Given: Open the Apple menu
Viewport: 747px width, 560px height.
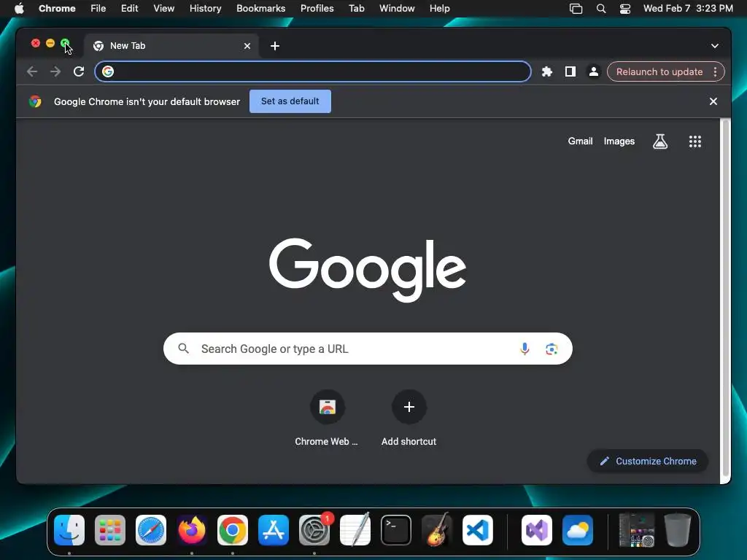Looking at the screenshot, I should click(19, 9).
